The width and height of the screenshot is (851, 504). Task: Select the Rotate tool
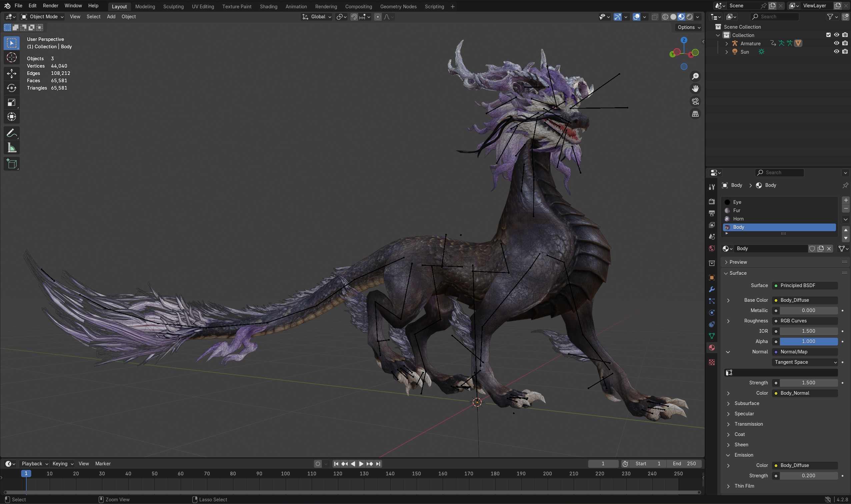pos(12,88)
